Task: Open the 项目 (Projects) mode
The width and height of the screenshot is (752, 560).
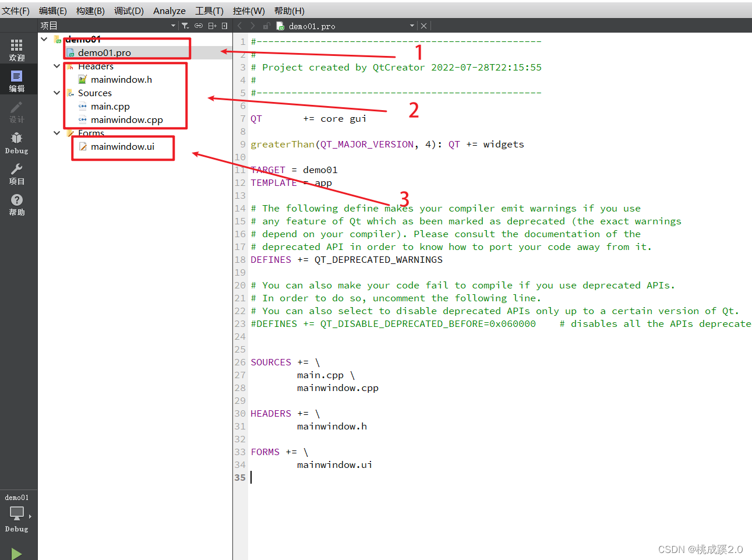Action: tap(17, 174)
